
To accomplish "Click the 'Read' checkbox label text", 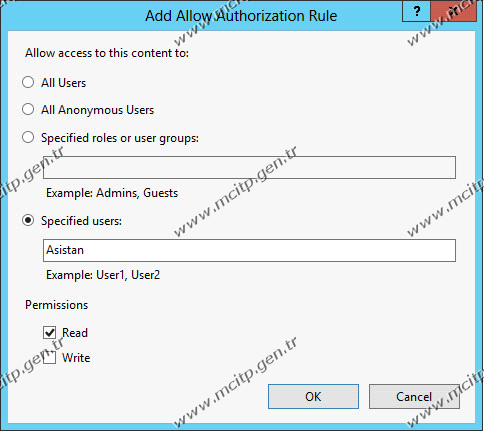I will (x=75, y=333).
